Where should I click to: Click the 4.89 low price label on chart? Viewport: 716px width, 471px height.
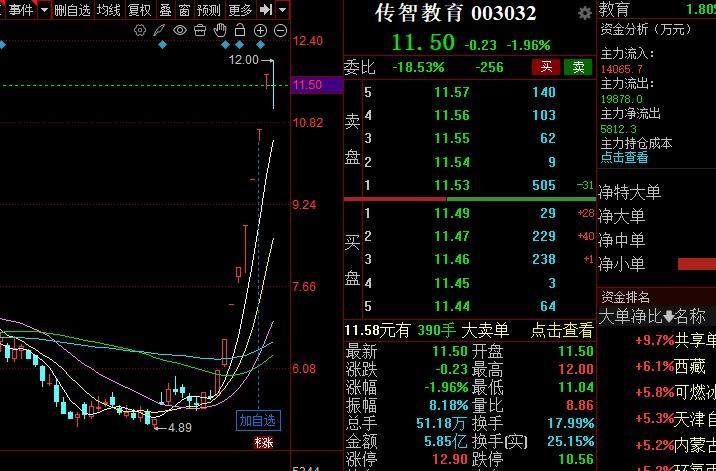coord(180,428)
